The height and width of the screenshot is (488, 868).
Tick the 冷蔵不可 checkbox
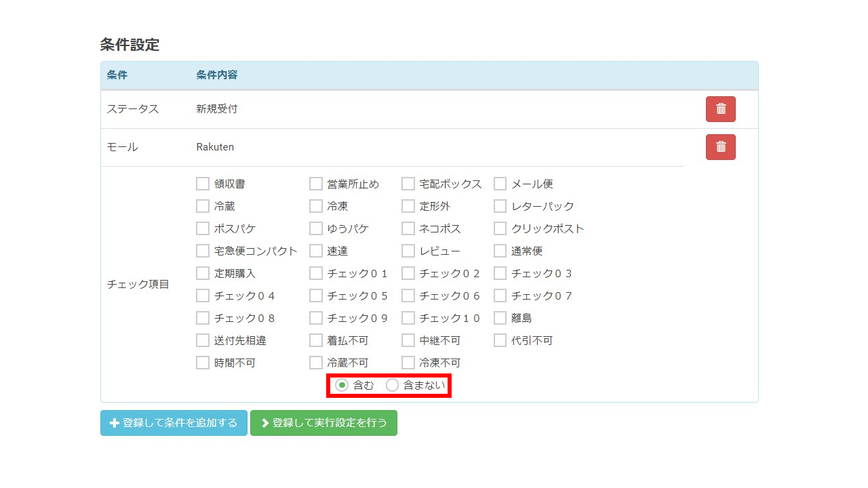[316, 363]
